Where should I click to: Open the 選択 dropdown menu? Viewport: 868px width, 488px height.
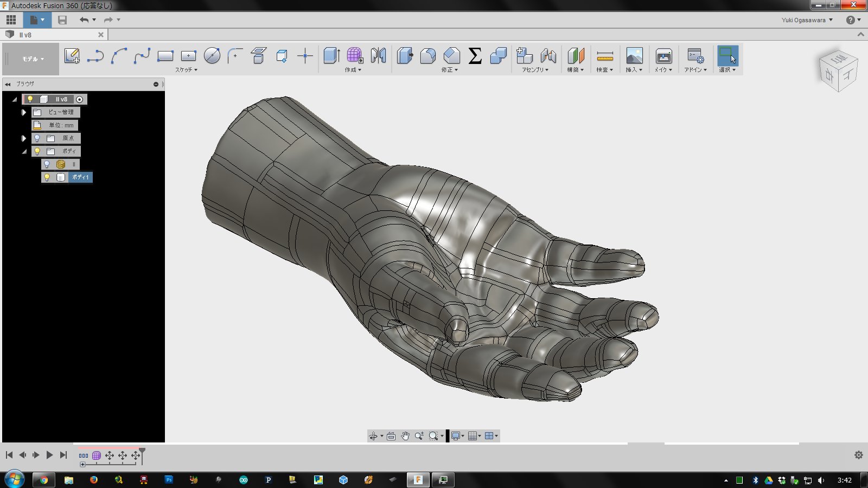click(727, 70)
